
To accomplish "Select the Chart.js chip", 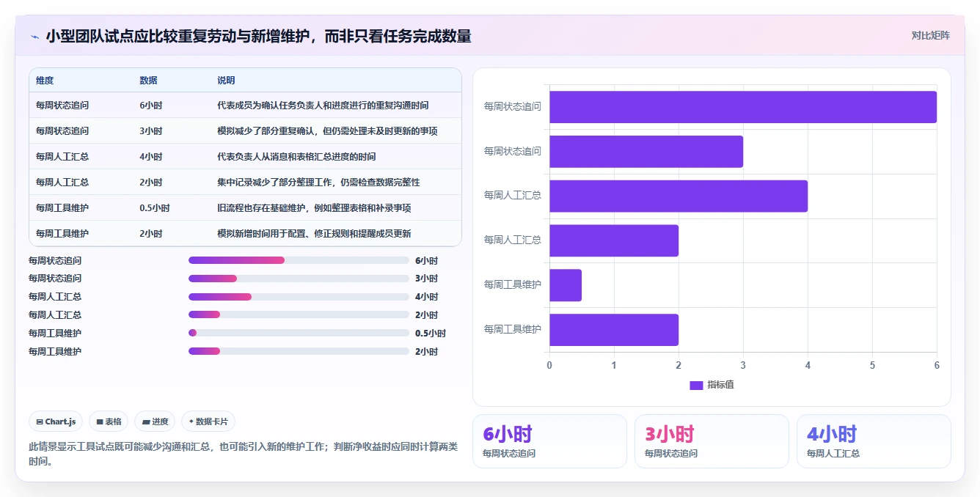I will point(56,421).
